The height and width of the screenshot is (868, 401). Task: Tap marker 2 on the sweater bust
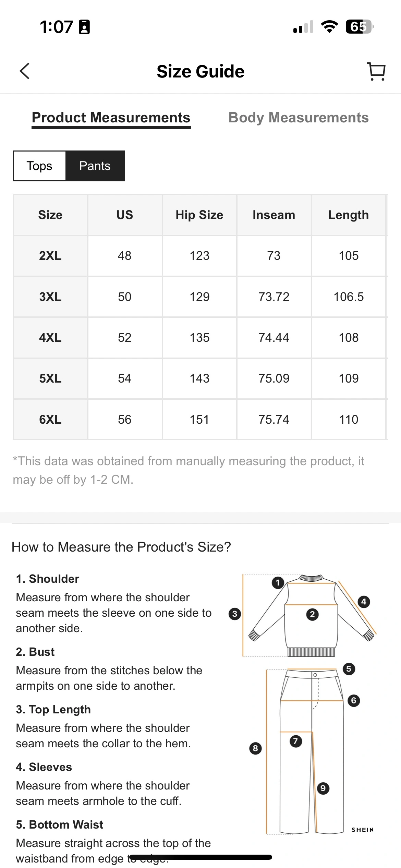coord(312,614)
